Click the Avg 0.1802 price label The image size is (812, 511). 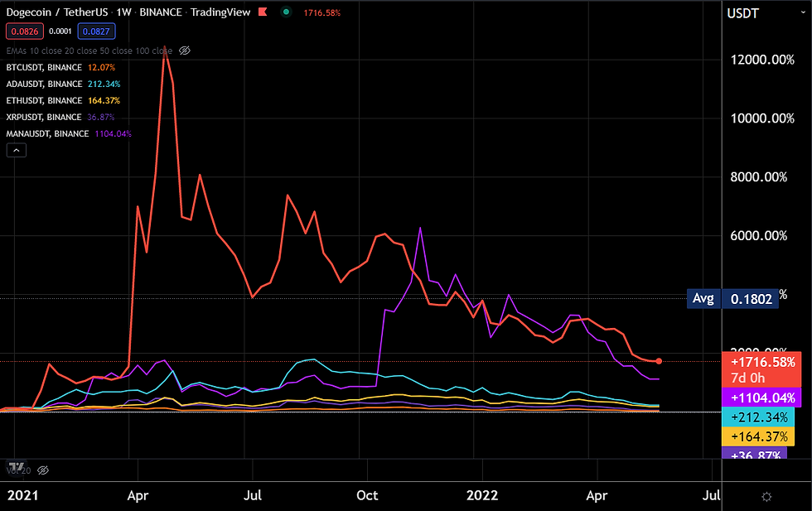732,299
